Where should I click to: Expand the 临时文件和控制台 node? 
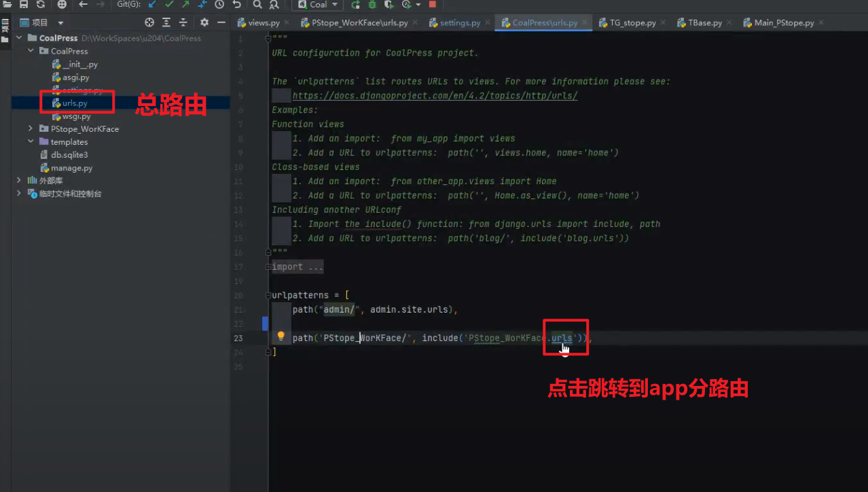[x=20, y=193]
